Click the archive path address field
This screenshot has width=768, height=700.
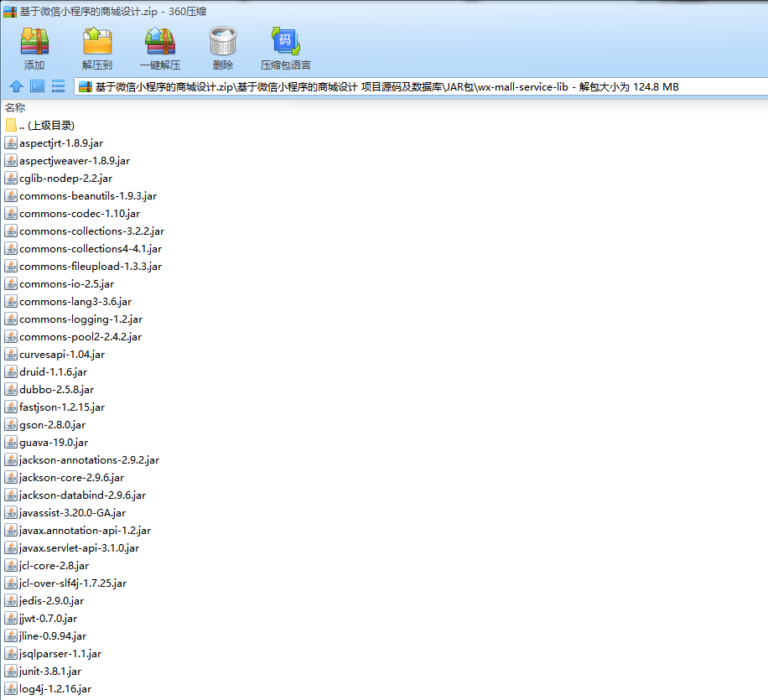pyautogui.click(x=421, y=86)
